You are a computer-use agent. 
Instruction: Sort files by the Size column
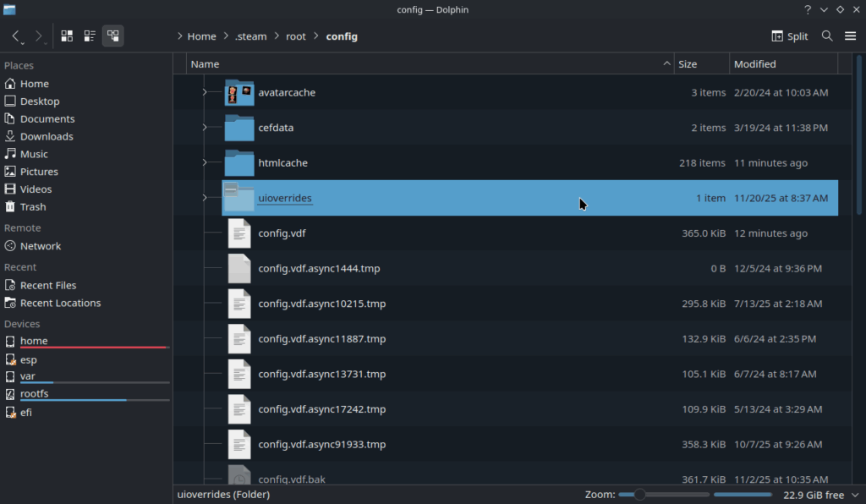point(686,63)
